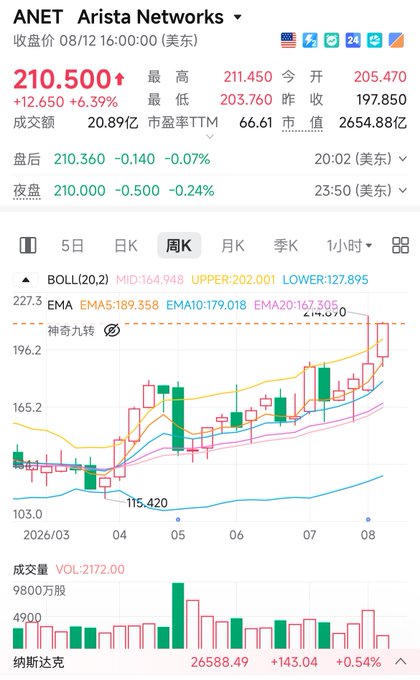Tap the P/E TTM value 66.61

[256, 123]
